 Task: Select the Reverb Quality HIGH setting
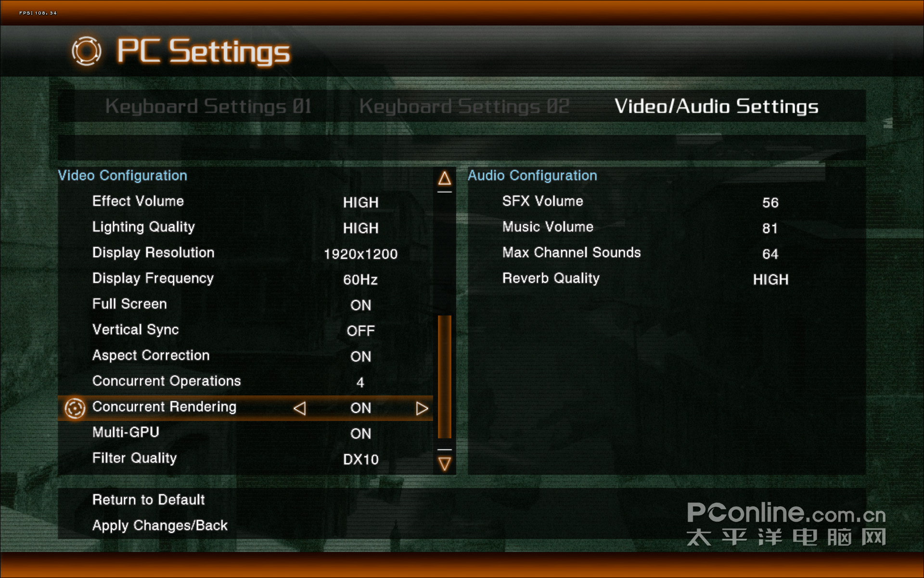pos(770,280)
